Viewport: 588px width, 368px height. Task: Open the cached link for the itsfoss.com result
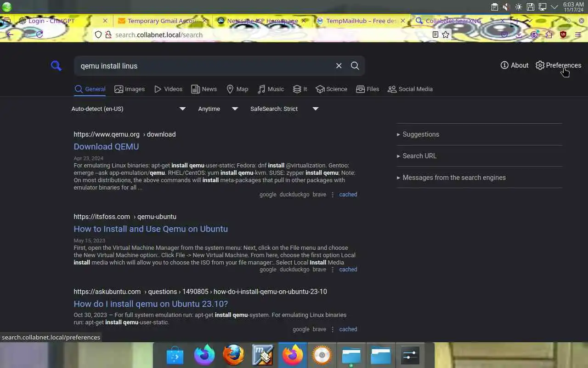[348, 270]
